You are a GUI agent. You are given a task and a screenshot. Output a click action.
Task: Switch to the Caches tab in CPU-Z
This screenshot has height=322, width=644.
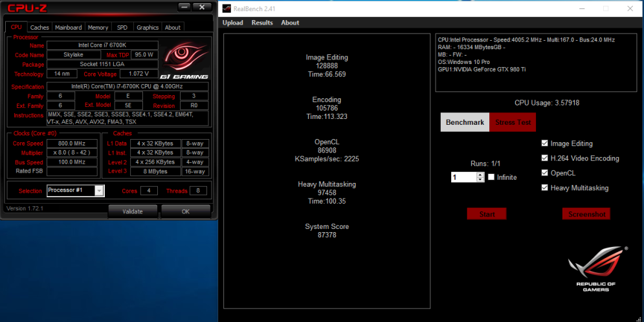40,28
